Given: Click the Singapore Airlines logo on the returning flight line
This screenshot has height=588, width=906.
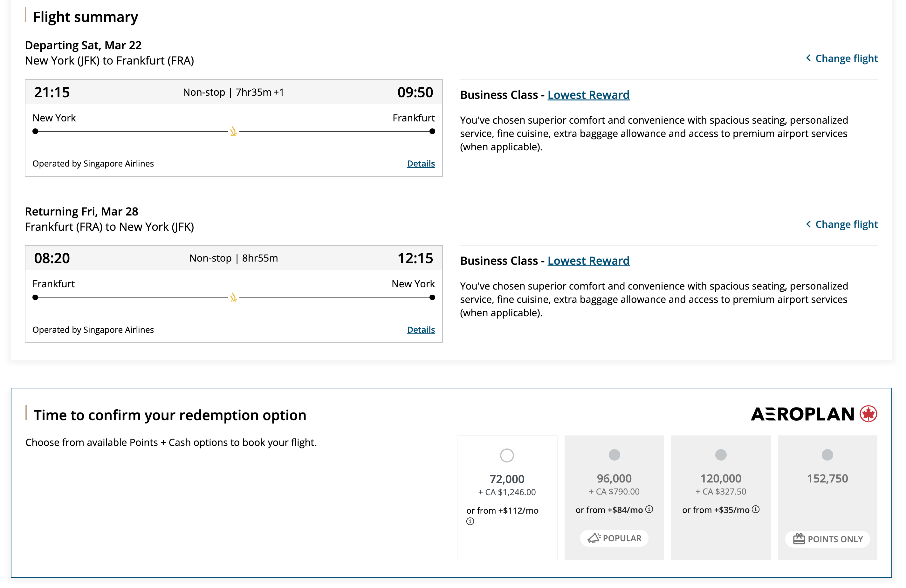Looking at the screenshot, I should (233, 297).
